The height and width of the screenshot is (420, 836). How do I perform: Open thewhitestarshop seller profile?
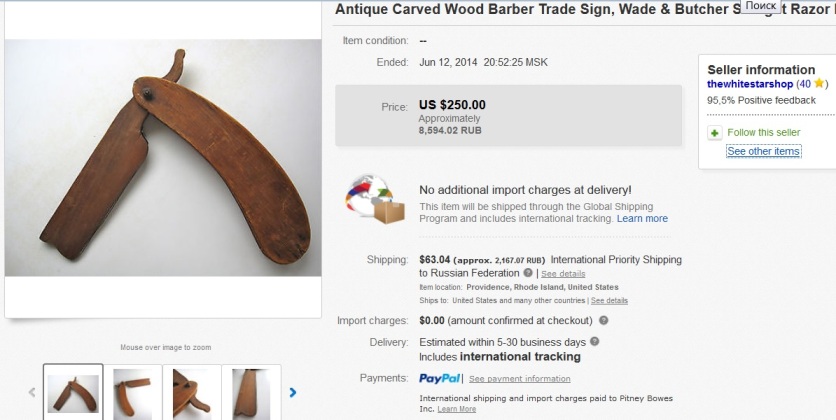point(750,84)
